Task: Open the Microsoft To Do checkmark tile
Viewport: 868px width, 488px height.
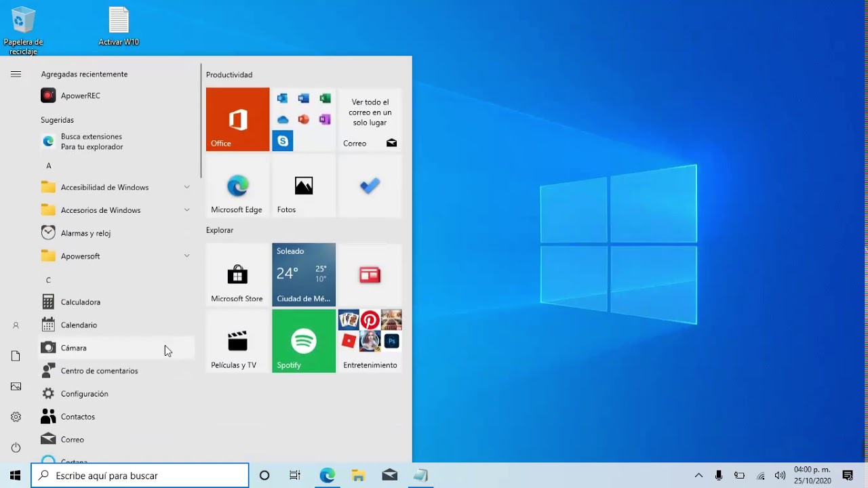Action: point(370,186)
